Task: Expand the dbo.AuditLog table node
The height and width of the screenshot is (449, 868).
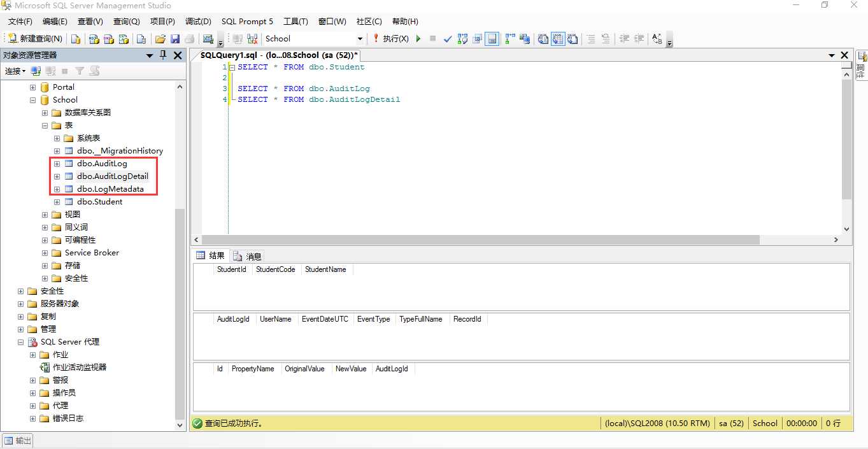Action: pos(57,164)
